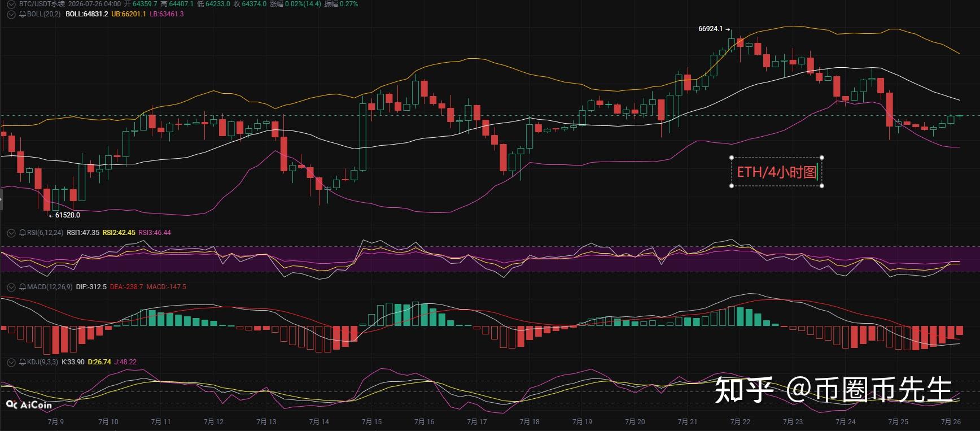Image resolution: width=980 pixels, height=431 pixels.
Task: Set alert with MACD bell icon
Action: click(x=23, y=287)
